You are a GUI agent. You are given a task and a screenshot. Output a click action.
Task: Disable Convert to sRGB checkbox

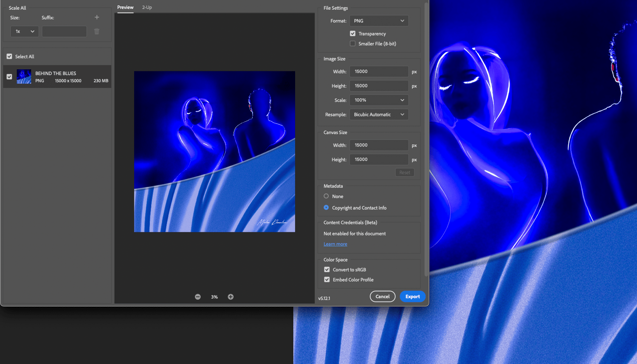tap(327, 270)
